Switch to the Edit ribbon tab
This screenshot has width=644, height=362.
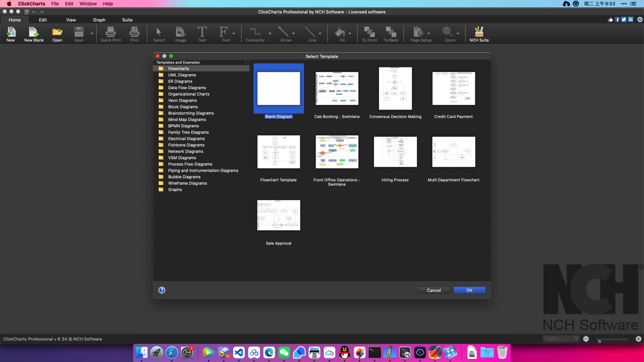tap(43, 20)
